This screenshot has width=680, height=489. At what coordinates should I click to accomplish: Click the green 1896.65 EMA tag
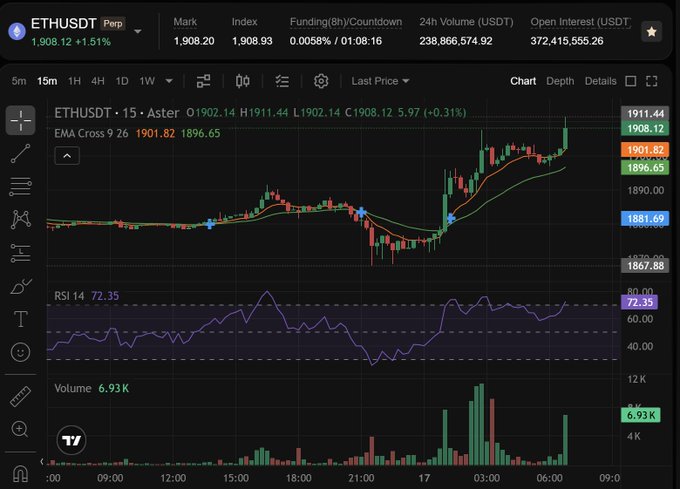tap(645, 168)
